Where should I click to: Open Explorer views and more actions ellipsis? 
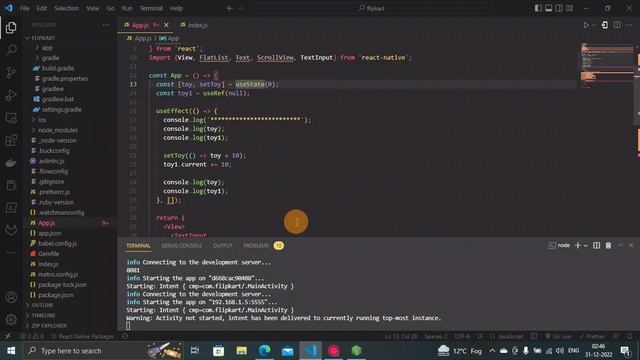coord(106,25)
